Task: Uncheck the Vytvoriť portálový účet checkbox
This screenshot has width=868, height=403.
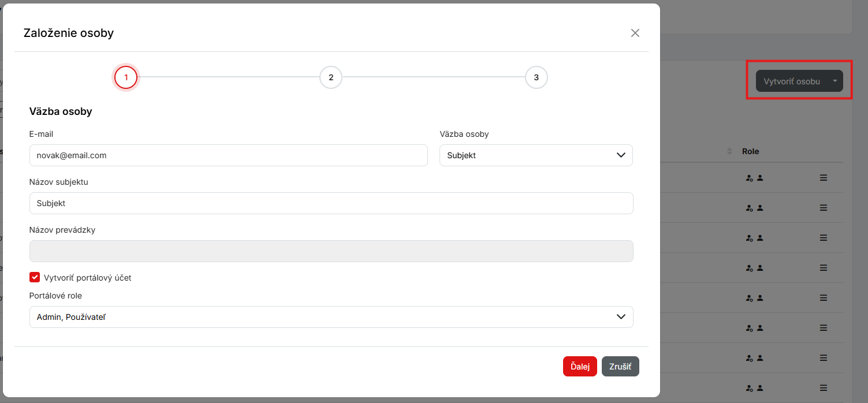Action: [x=35, y=278]
